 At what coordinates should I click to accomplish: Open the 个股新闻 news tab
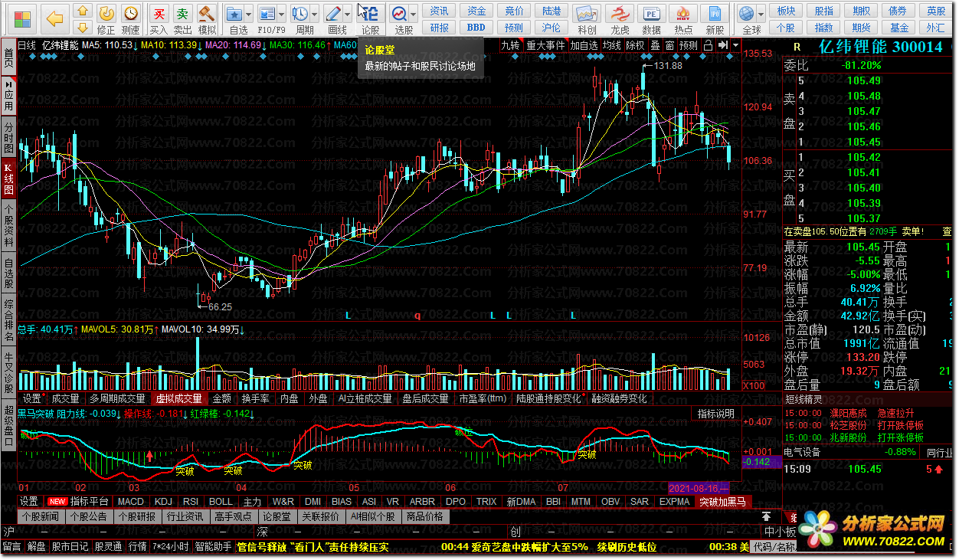point(41,517)
